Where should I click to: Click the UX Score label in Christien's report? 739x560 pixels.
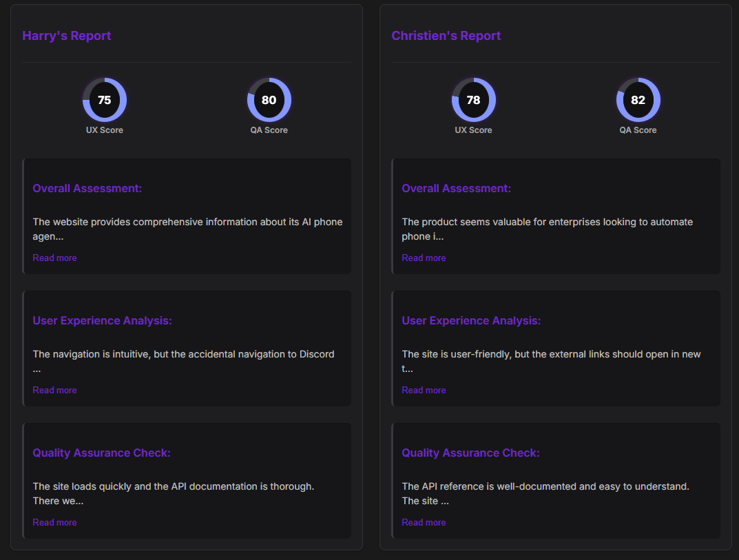(473, 130)
